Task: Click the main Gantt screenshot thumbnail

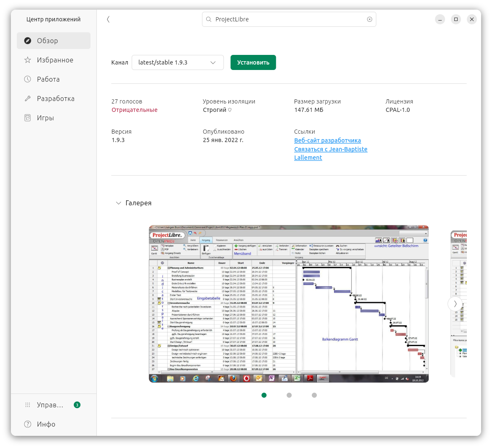Action: pyautogui.click(x=288, y=304)
